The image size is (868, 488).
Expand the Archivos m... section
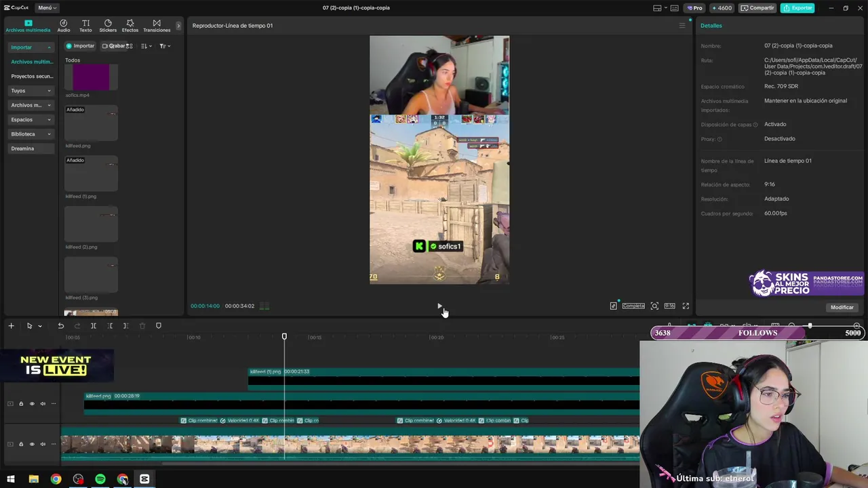click(31, 105)
